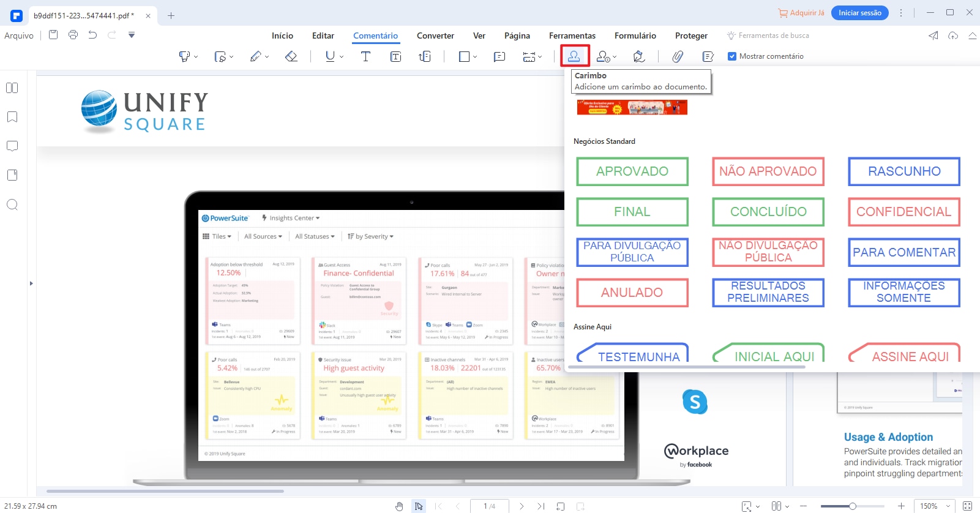Open the comment notes list icon
This screenshot has width=980, height=513.
point(708,56)
